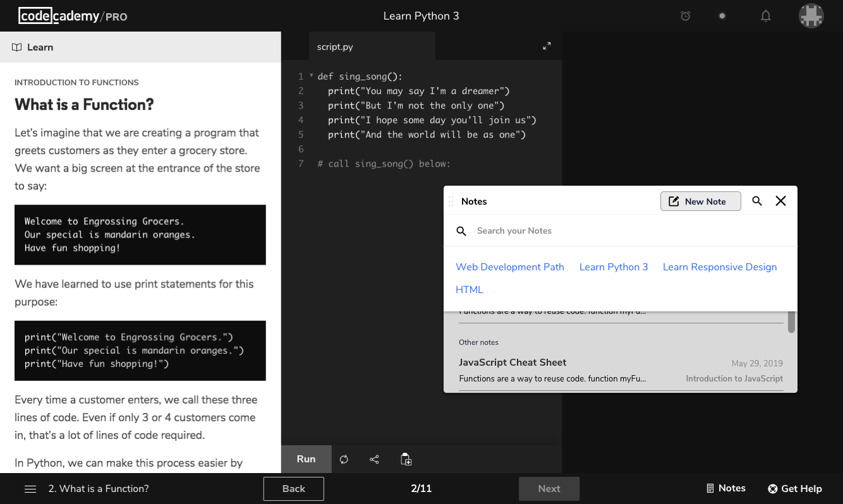Click the 'What is a Function?' heading
The image size is (843, 504).
[84, 105]
